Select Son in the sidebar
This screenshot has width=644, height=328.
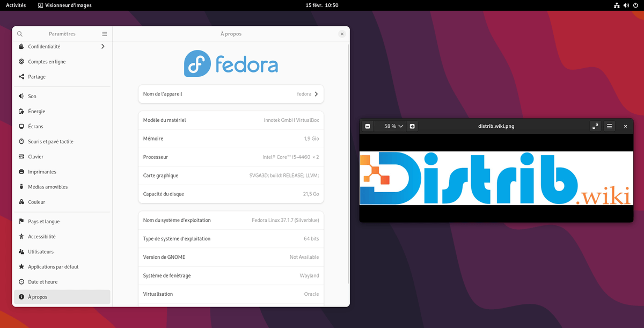[x=62, y=96]
